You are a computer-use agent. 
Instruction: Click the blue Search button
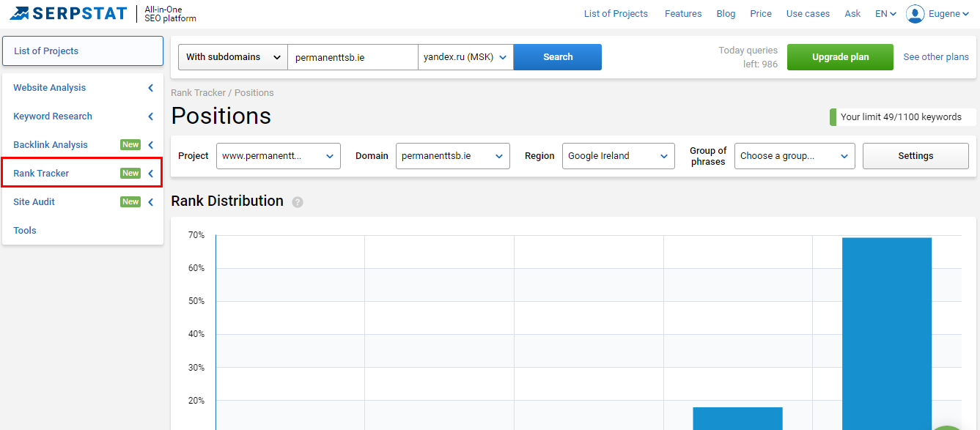click(x=558, y=57)
